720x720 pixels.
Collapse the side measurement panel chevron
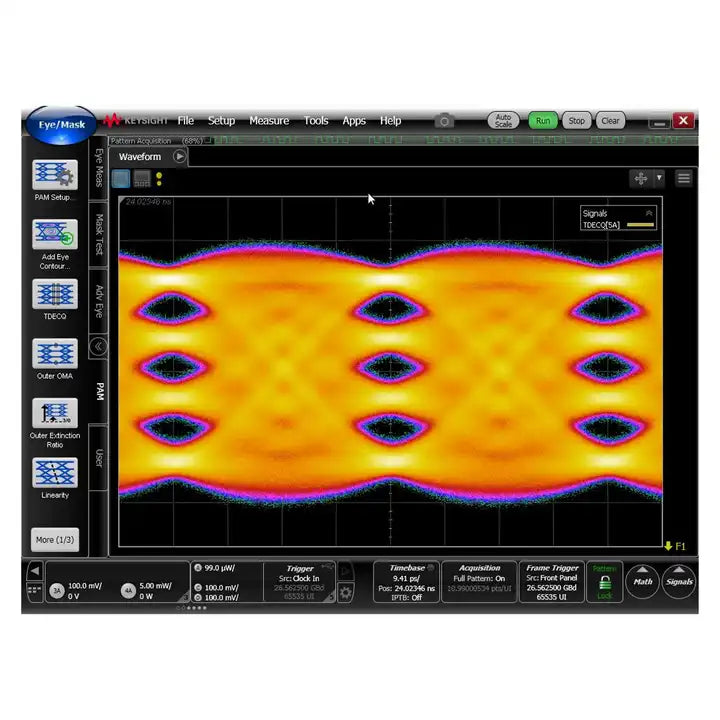pyautogui.click(x=98, y=347)
